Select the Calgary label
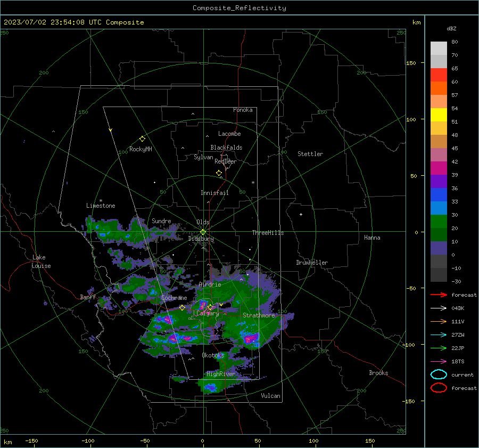 coord(208,313)
